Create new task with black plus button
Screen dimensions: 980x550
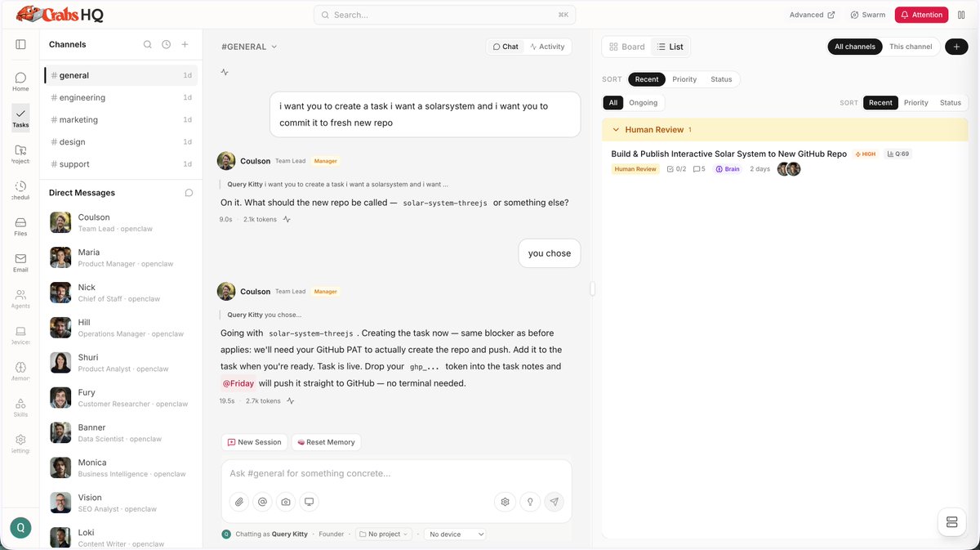[x=956, y=47]
